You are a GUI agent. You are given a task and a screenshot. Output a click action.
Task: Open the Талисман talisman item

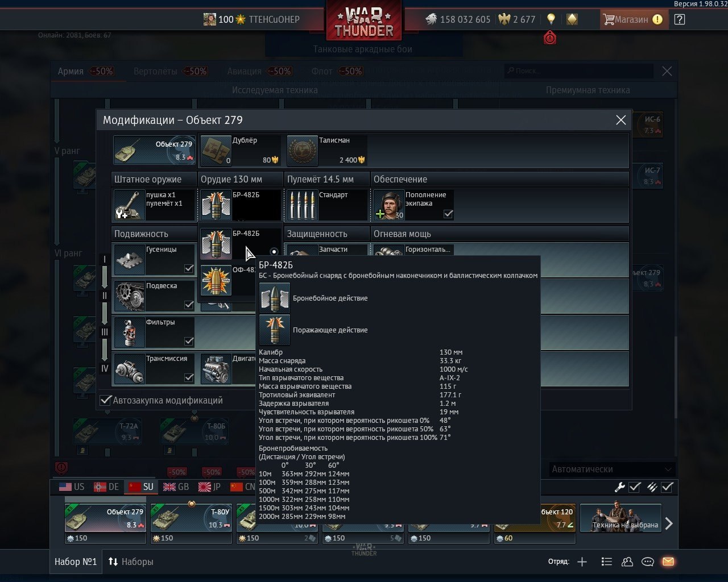326,150
